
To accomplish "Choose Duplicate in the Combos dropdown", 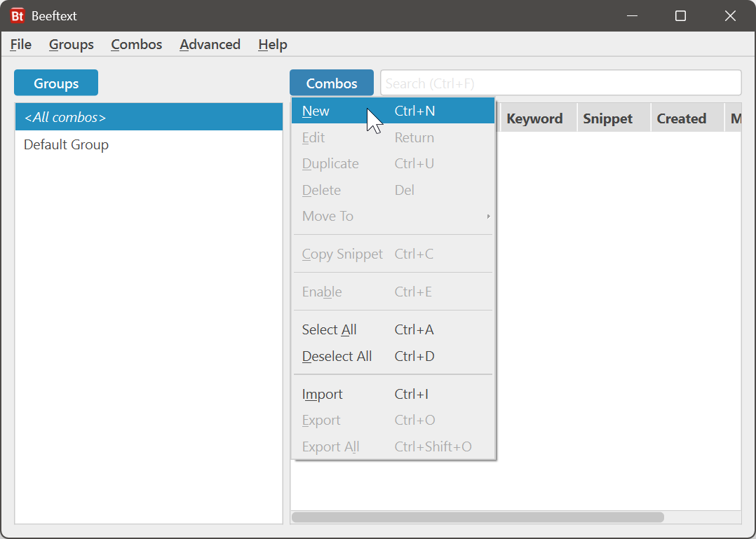I will click(393, 164).
